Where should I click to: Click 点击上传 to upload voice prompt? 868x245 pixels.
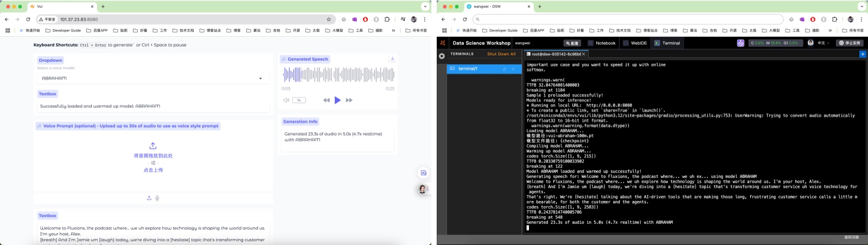pos(153,170)
